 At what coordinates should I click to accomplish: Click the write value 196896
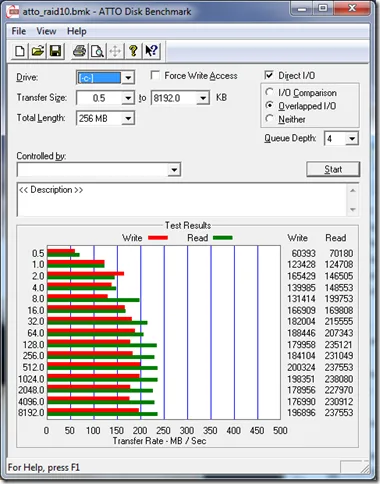(x=301, y=413)
